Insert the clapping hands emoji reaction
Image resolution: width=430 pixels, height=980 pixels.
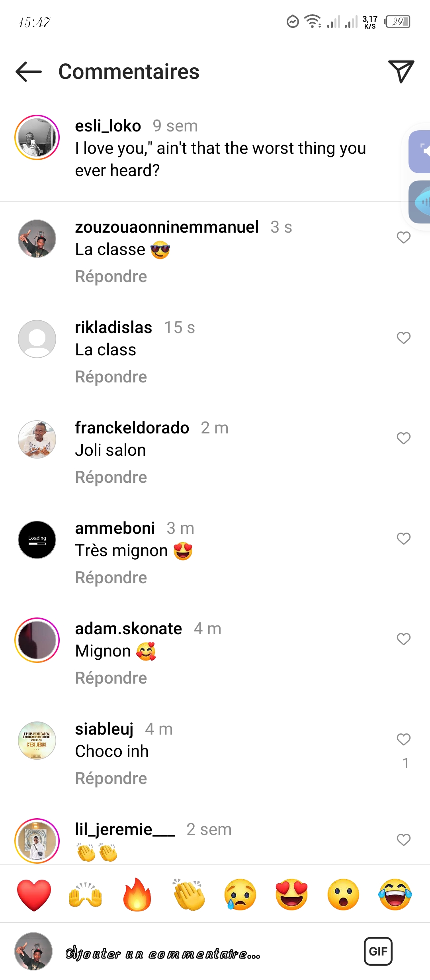(189, 895)
